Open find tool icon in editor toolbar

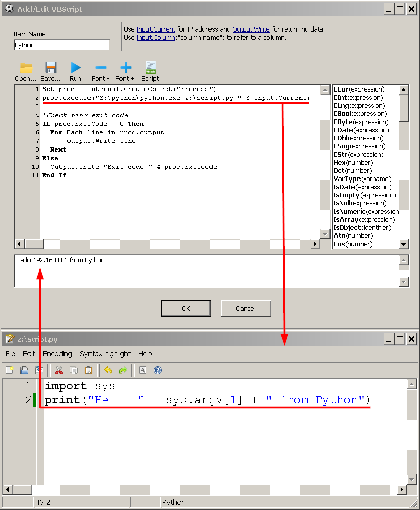click(x=143, y=370)
